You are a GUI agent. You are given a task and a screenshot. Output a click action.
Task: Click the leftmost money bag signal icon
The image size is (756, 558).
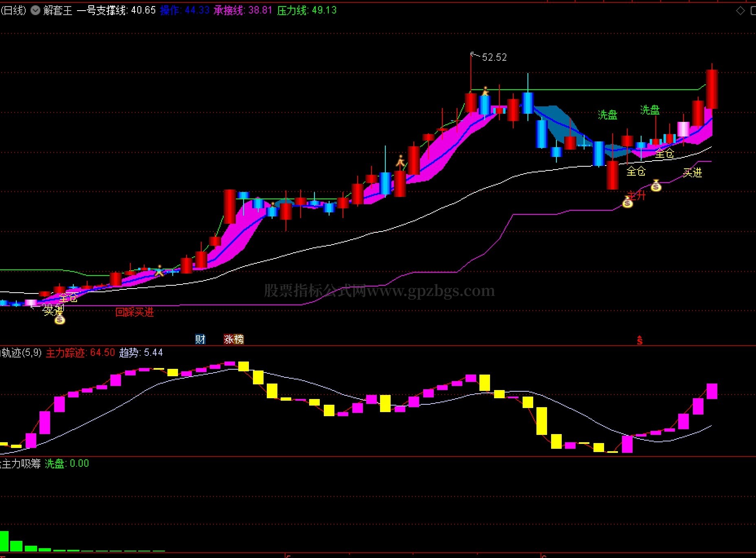(x=60, y=319)
